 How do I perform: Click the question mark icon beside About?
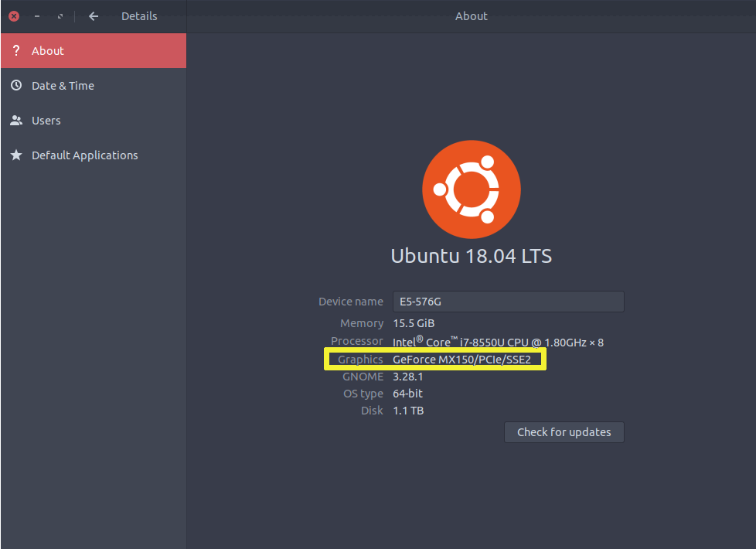tap(16, 51)
